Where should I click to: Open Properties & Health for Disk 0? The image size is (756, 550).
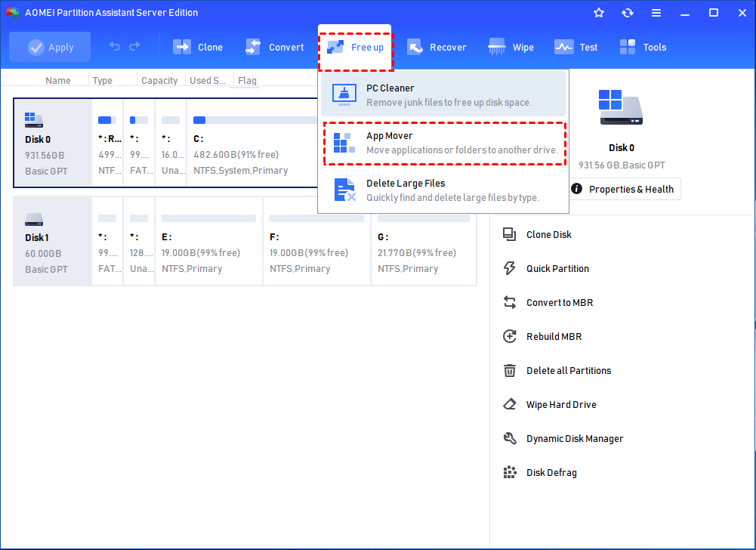coord(625,189)
